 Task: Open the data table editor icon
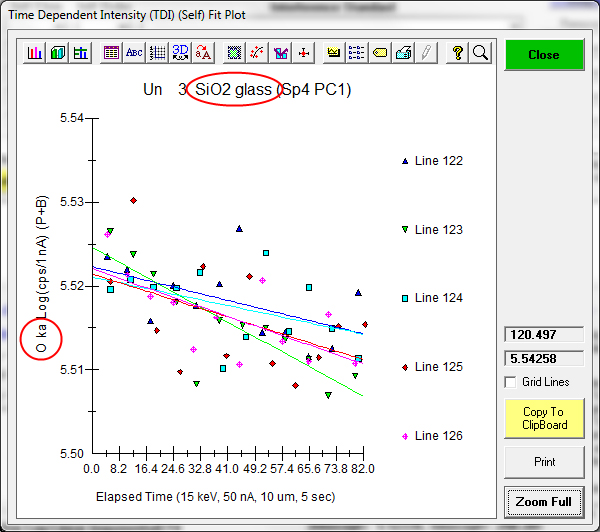[111, 53]
